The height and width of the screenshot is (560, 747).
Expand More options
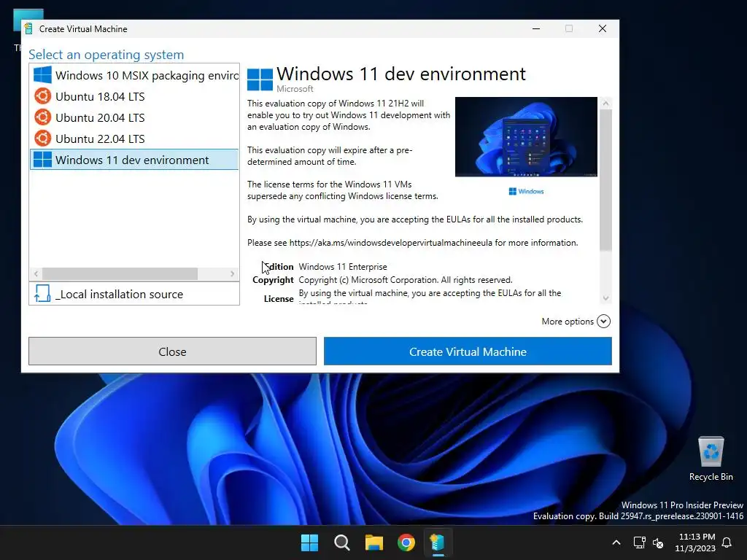(x=576, y=322)
